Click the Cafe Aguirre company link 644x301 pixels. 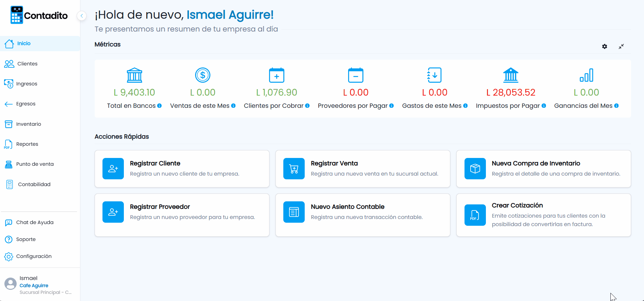pyautogui.click(x=34, y=285)
